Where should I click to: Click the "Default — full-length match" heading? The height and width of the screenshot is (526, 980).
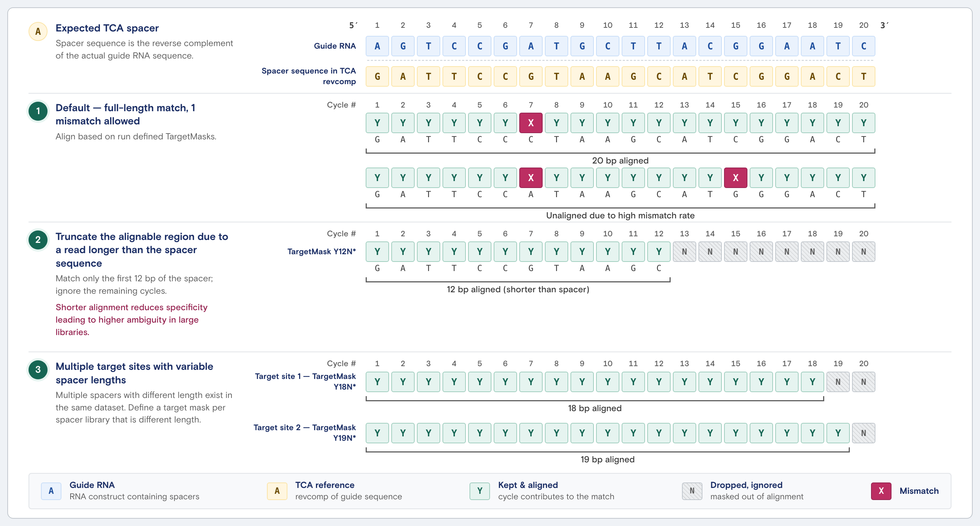(125, 114)
